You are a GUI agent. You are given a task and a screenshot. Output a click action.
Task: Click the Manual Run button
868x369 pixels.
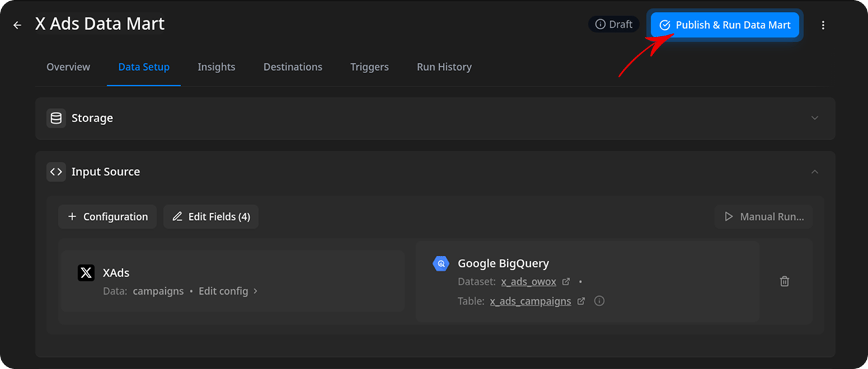tap(764, 217)
